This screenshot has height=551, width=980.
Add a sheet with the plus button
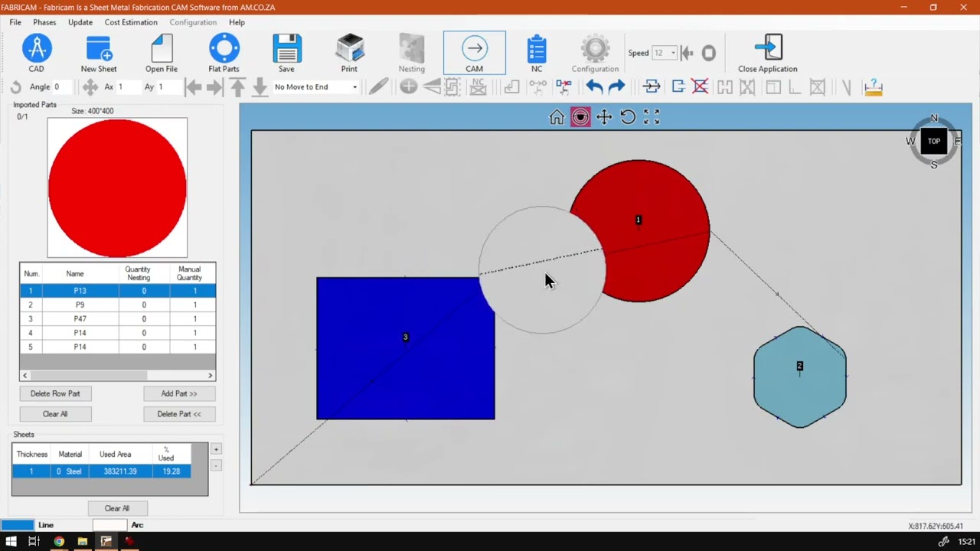point(216,449)
